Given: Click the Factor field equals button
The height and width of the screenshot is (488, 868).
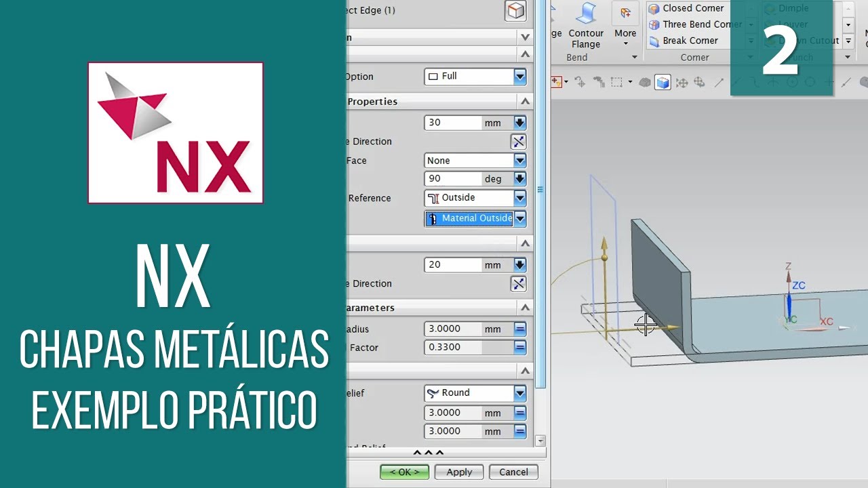Looking at the screenshot, I should [520, 347].
